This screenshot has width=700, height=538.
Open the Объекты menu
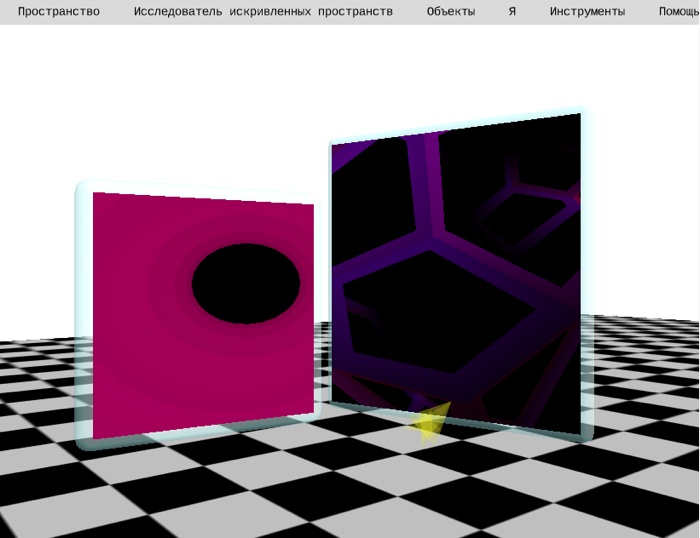pyautogui.click(x=450, y=12)
